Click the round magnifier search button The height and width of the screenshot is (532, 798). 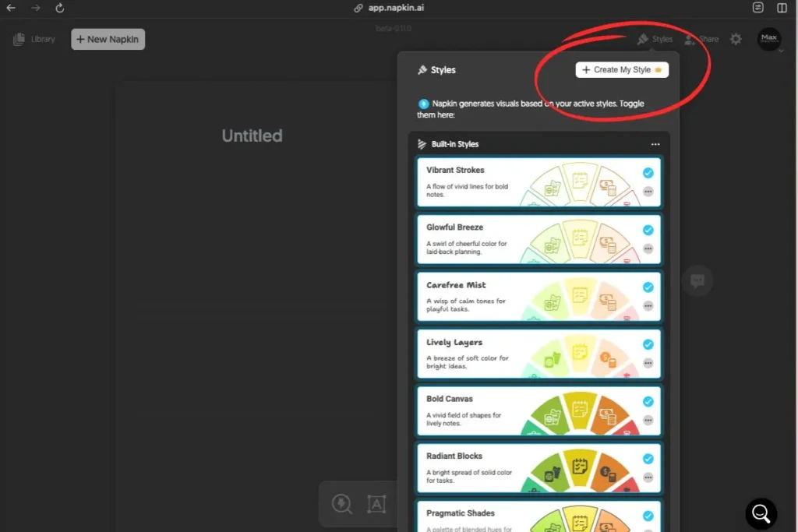pos(761,513)
